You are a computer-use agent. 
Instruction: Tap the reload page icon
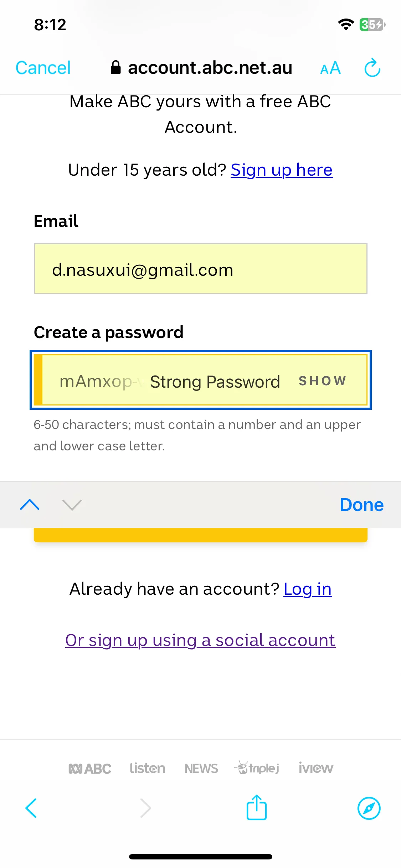[x=372, y=67]
